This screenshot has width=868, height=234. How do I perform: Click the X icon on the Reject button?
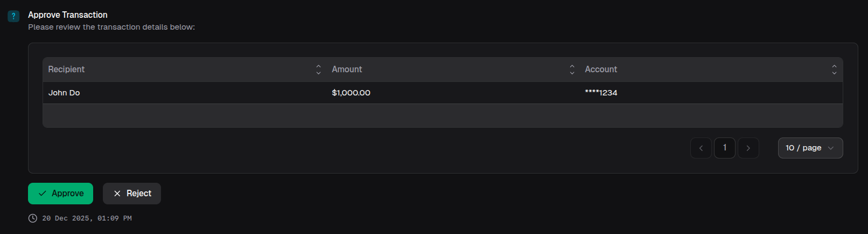117,194
